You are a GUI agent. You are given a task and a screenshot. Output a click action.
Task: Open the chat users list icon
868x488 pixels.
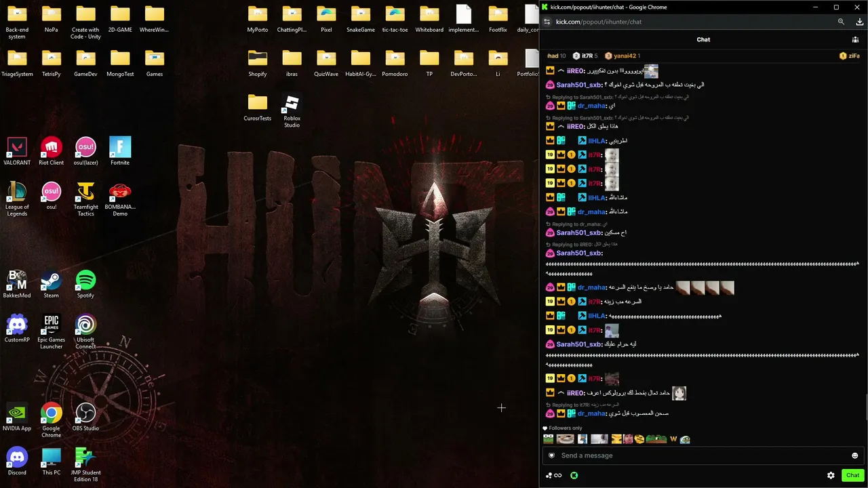(x=855, y=39)
